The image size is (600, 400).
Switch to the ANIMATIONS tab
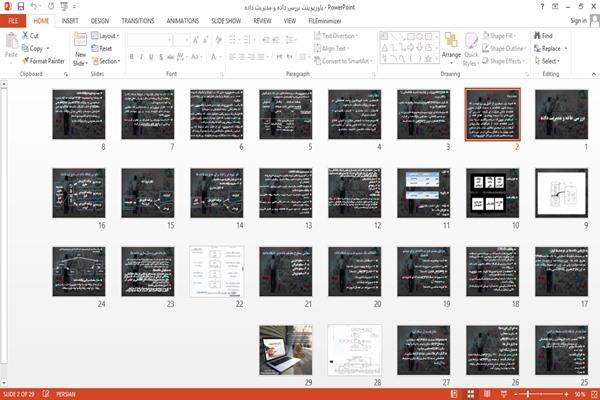[x=183, y=21]
